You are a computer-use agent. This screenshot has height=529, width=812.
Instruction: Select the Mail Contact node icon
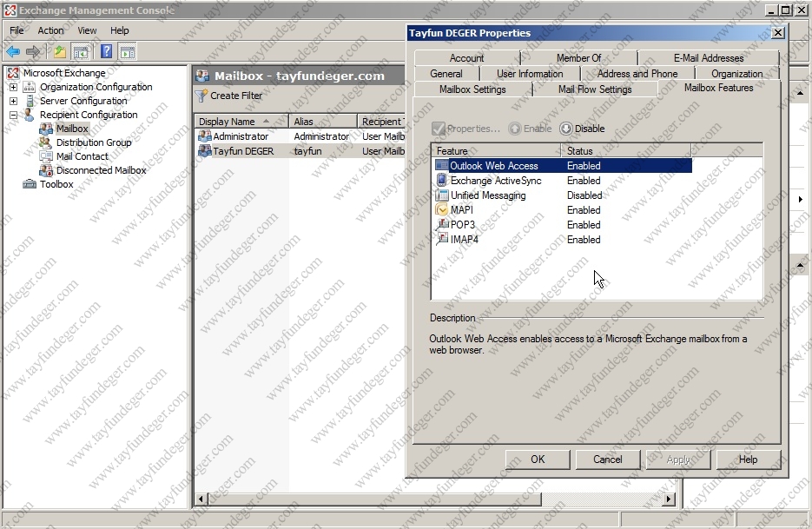click(x=47, y=156)
